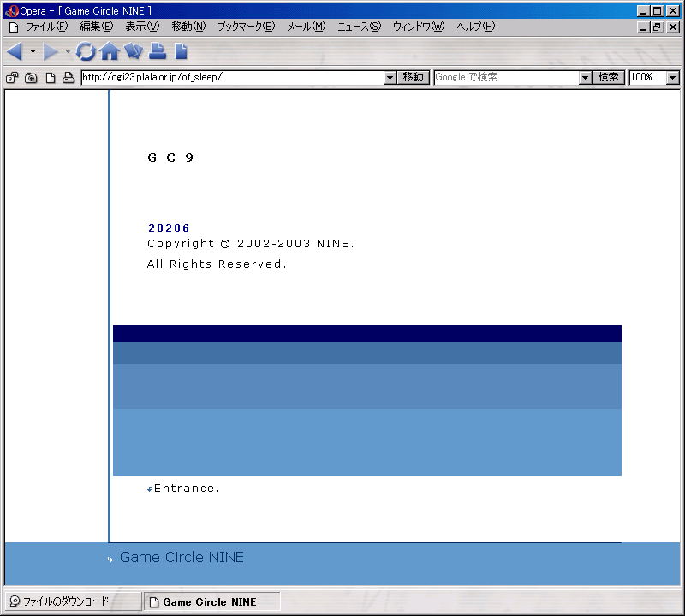The height and width of the screenshot is (616, 685).
Task: Open the メール(M) menu
Action: click(x=306, y=27)
